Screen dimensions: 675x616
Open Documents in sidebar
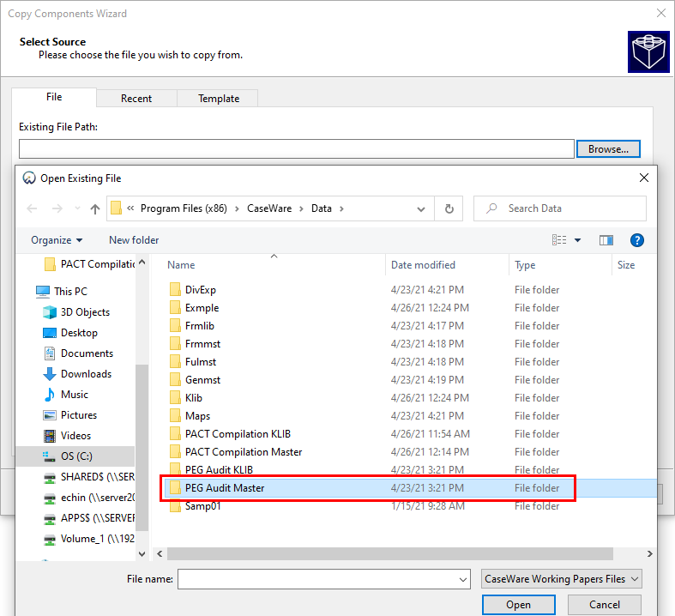[x=78, y=353]
